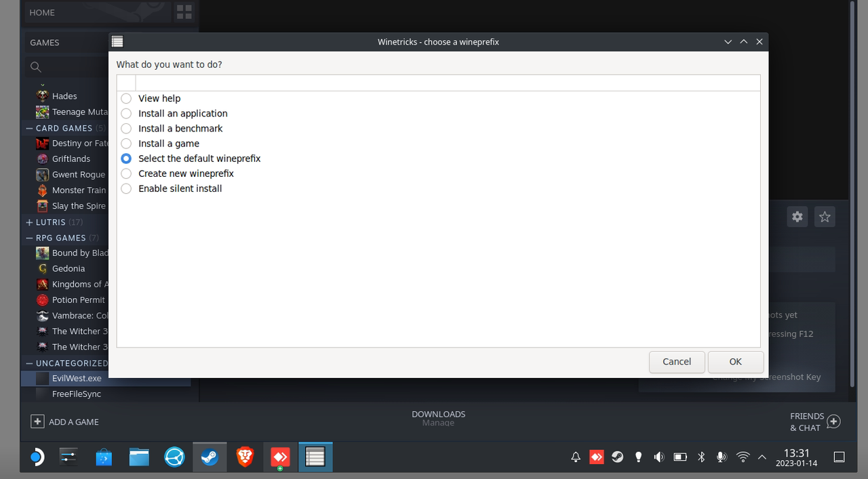
Task: Click the Monster Train icon
Action: [43, 190]
